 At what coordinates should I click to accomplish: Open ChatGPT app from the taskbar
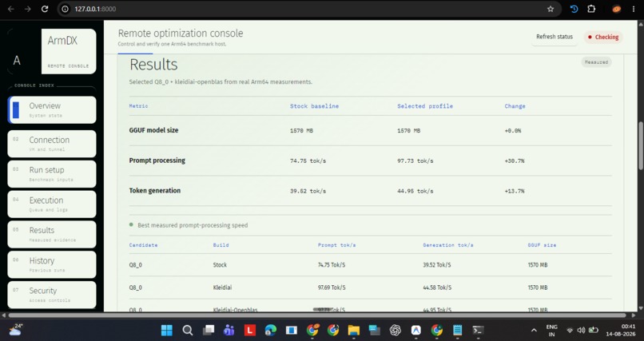[395, 331]
